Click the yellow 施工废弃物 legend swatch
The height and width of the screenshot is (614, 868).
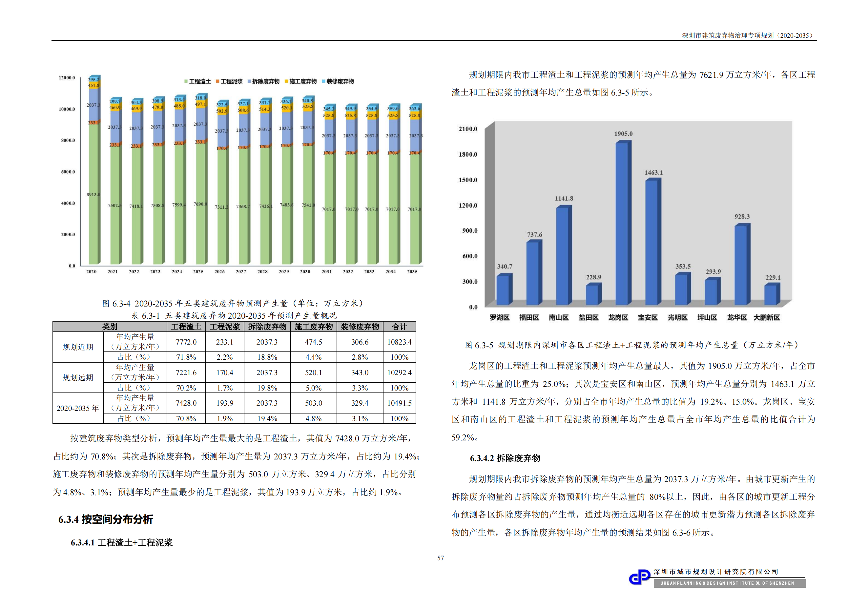point(287,81)
